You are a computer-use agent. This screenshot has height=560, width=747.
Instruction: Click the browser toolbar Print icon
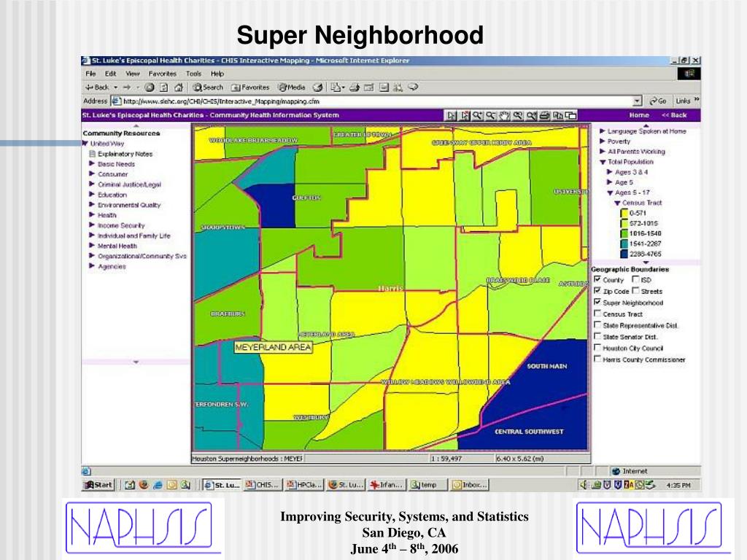[x=354, y=87]
